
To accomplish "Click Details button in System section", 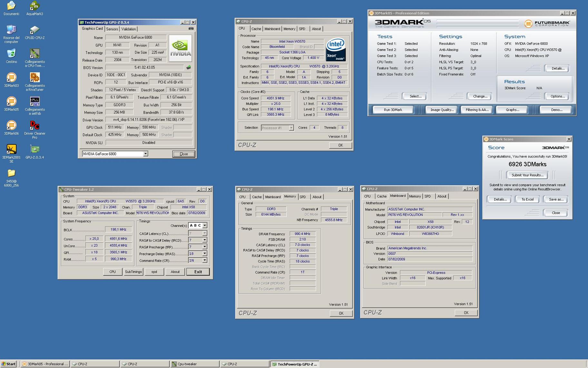I will (x=558, y=68).
